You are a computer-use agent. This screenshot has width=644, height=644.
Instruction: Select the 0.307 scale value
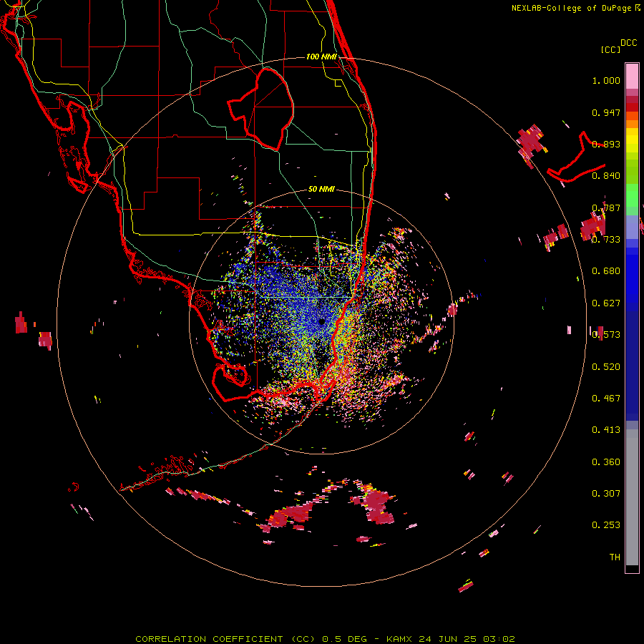coord(606,494)
